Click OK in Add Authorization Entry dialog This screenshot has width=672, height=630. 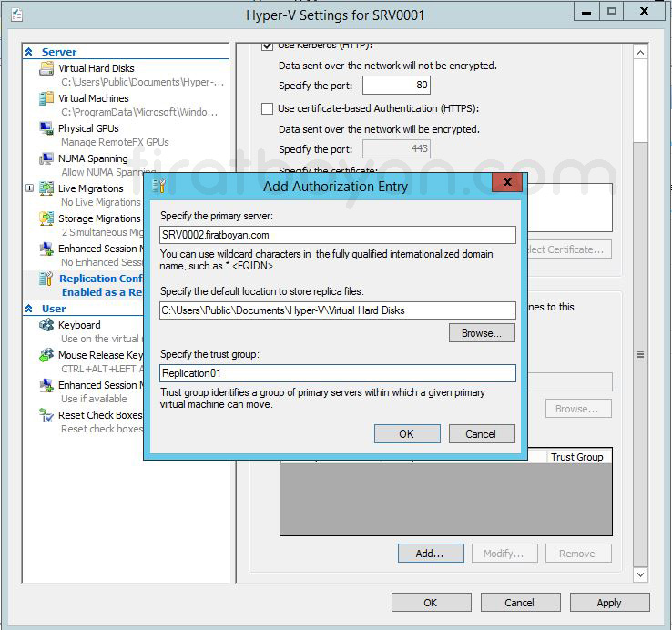pyautogui.click(x=406, y=434)
